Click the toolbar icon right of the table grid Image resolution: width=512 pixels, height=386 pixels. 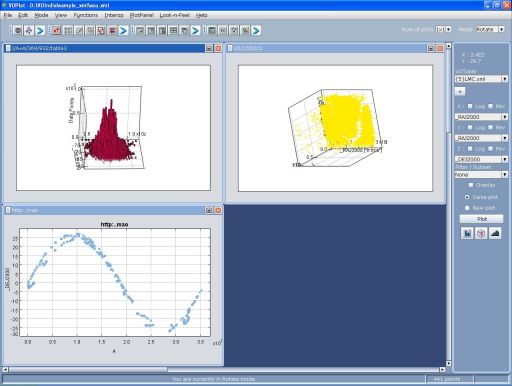[x=184, y=31]
